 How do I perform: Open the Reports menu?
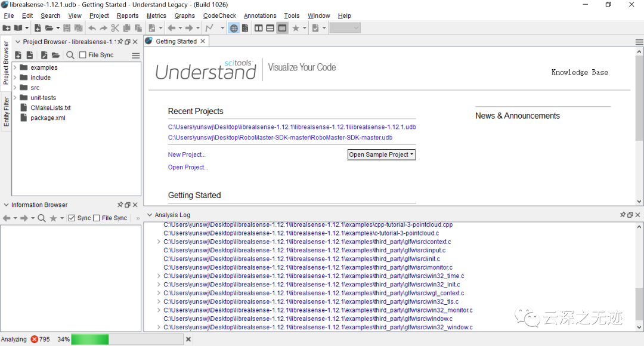pyautogui.click(x=128, y=16)
